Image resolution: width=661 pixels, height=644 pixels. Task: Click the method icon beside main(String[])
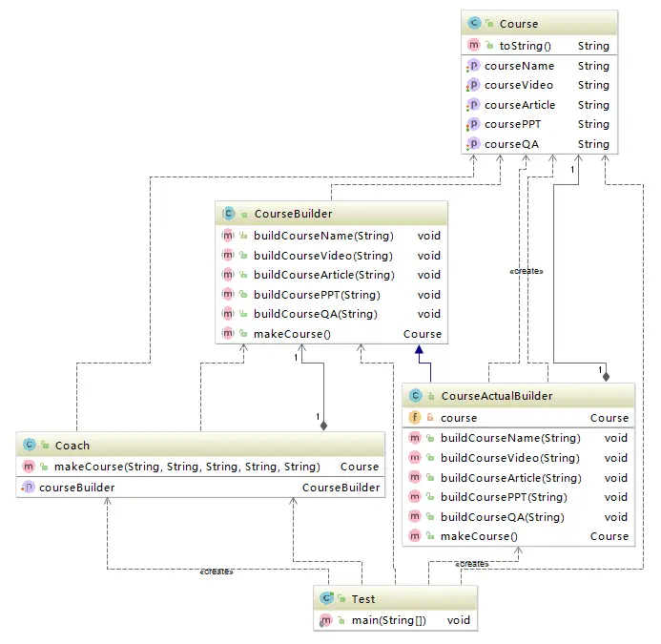325,620
